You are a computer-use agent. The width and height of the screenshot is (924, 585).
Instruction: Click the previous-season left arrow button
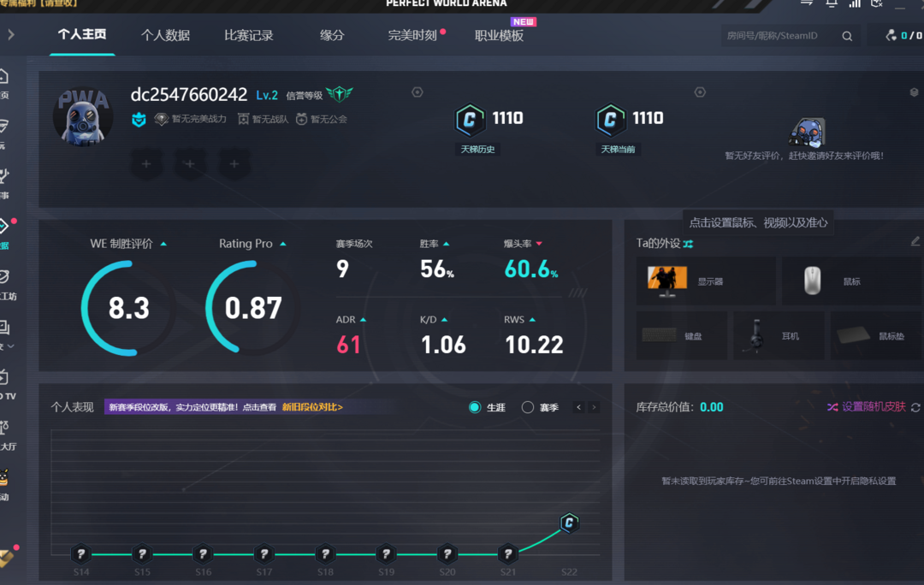pos(578,407)
